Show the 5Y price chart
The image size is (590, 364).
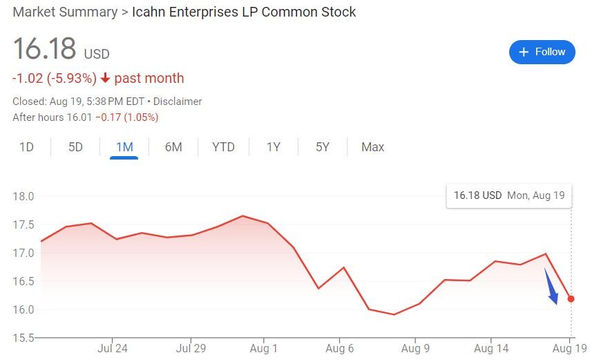[323, 147]
